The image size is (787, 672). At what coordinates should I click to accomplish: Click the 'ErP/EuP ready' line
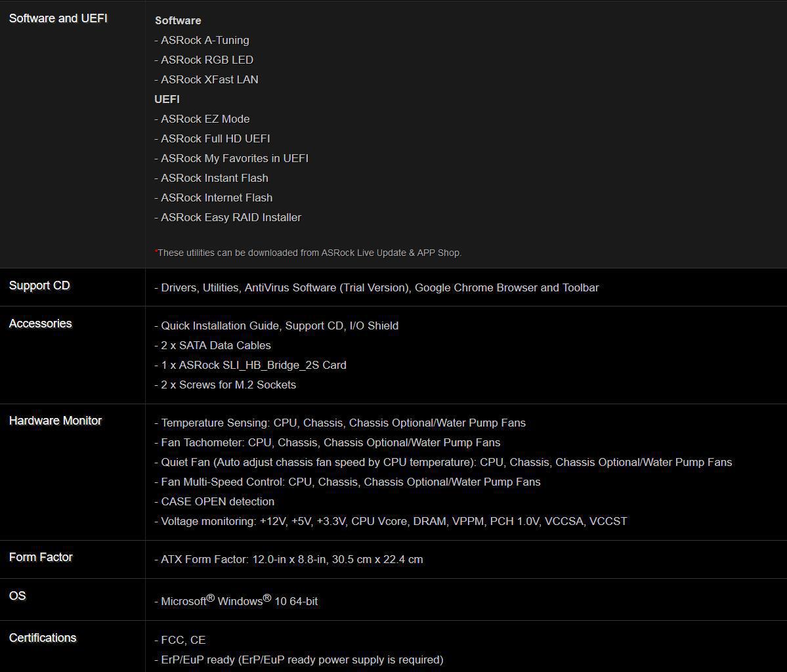[299, 660]
